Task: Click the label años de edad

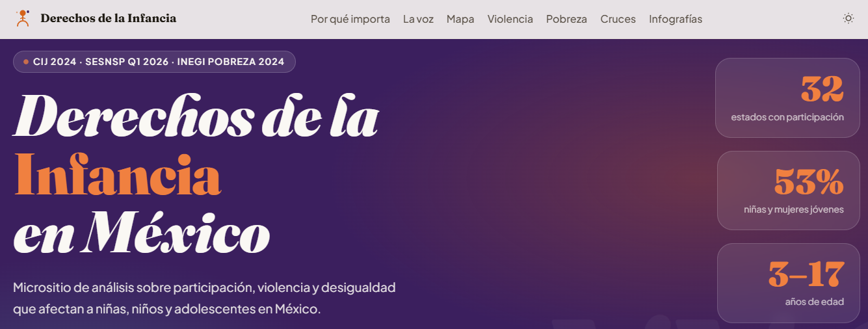Action: pos(815,302)
